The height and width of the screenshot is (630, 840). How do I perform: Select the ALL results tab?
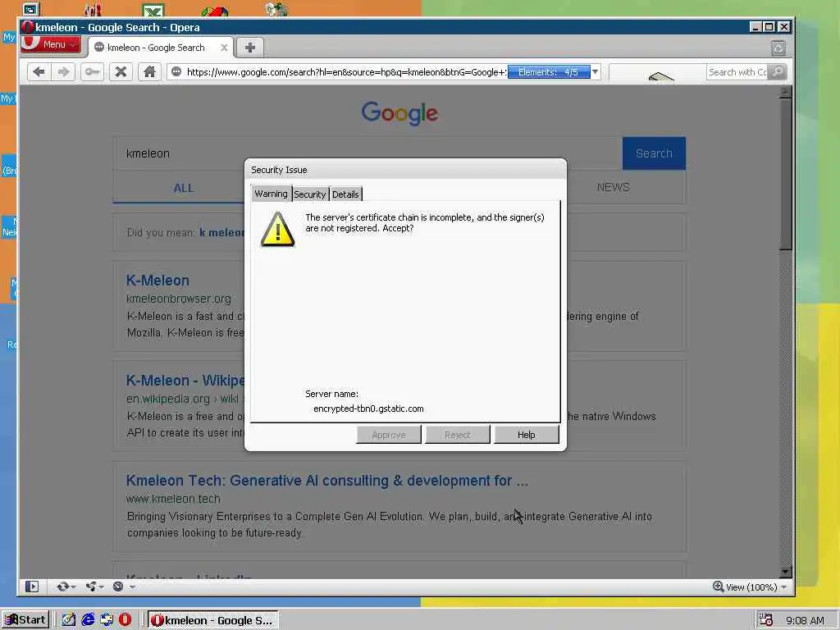pos(183,188)
